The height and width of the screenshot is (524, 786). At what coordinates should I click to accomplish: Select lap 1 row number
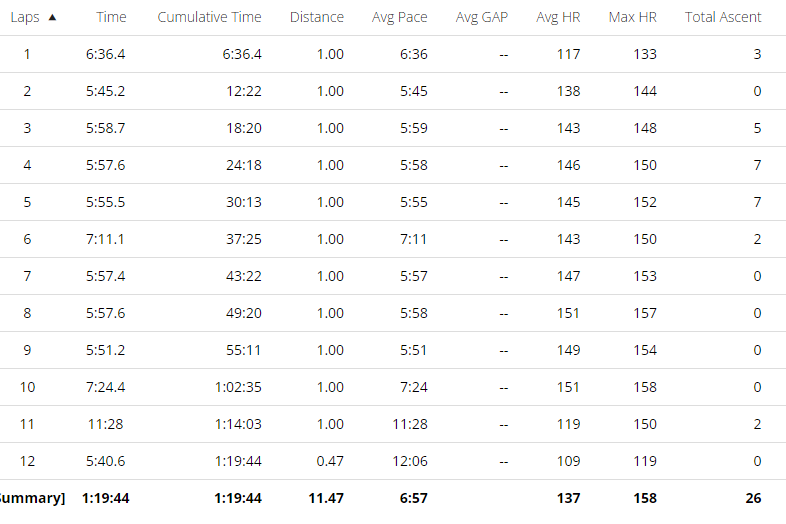point(27,54)
